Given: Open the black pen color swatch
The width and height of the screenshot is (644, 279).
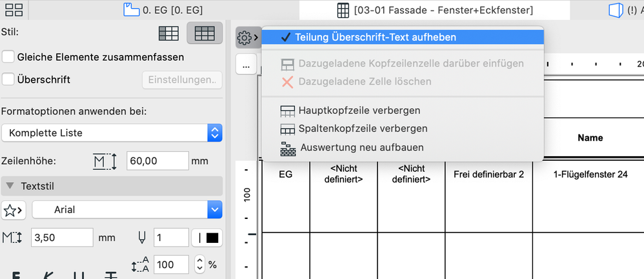Looking at the screenshot, I should [206, 238].
